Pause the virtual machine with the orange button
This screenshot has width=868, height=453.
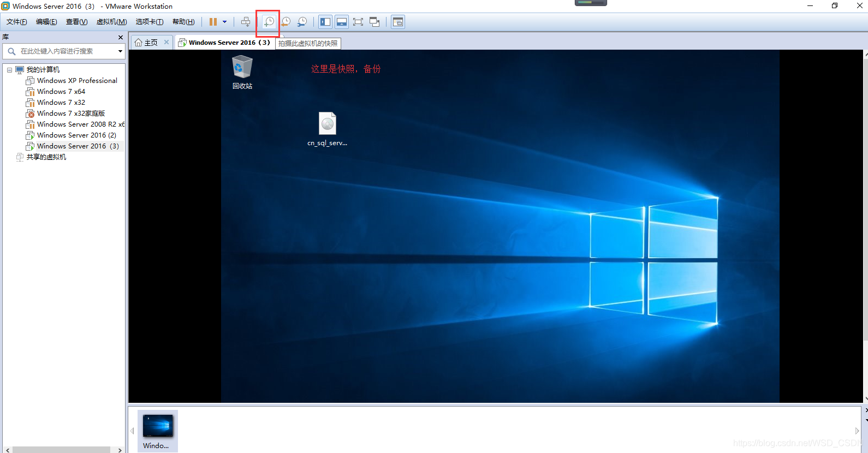213,22
